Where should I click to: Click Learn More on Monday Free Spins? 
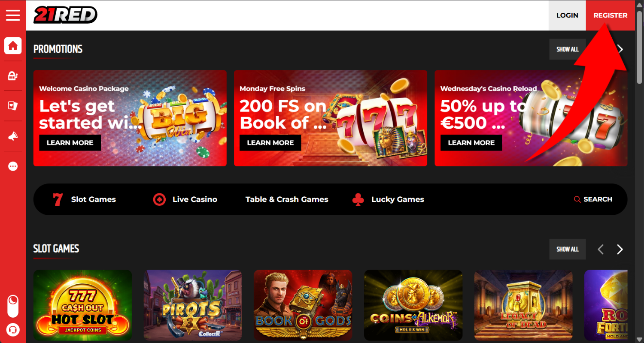(270, 143)
